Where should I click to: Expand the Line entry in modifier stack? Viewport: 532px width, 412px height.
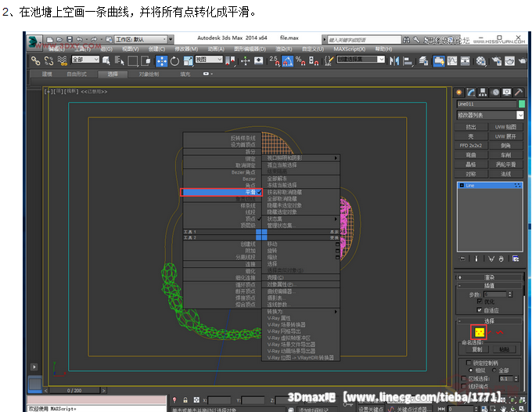coord(462,186)
